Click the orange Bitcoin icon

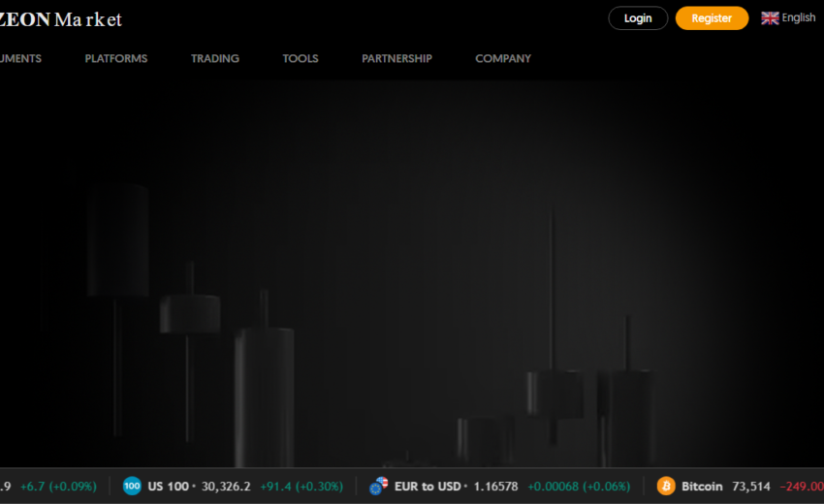666,487
